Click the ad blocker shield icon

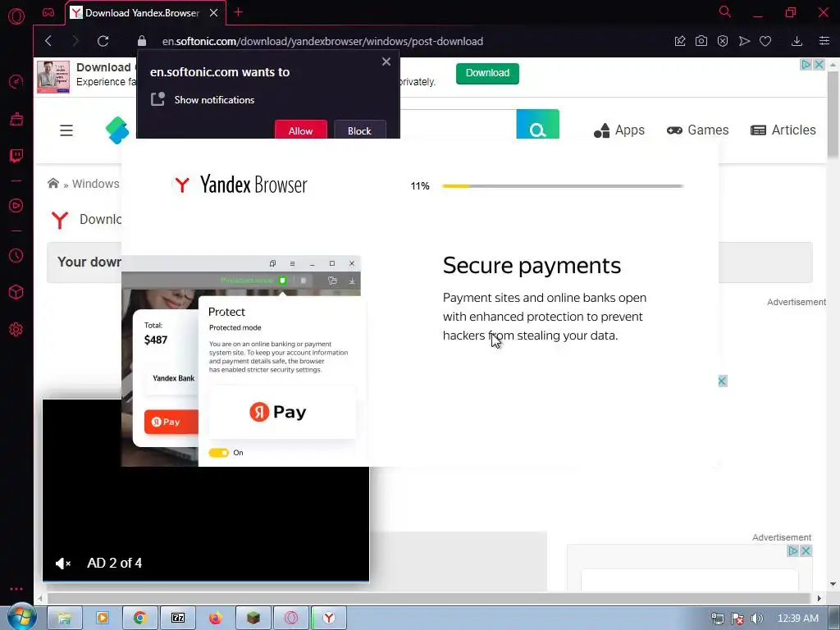[723, 41]
